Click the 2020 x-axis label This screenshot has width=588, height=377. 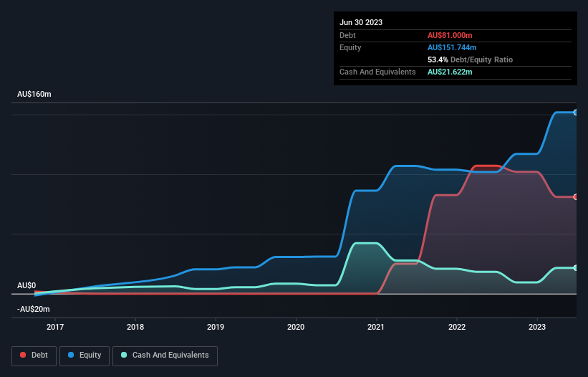(x=296, y=327)
